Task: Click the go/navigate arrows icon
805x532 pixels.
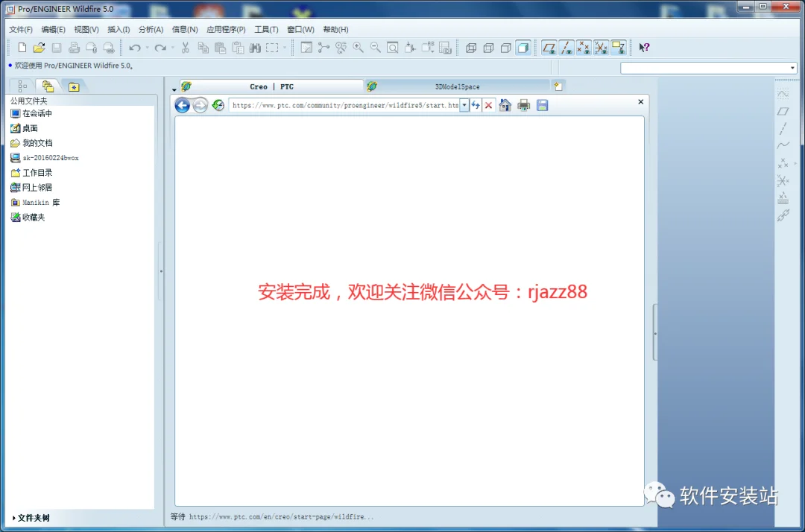Action: pyautogui.click(x=476, y=105)
